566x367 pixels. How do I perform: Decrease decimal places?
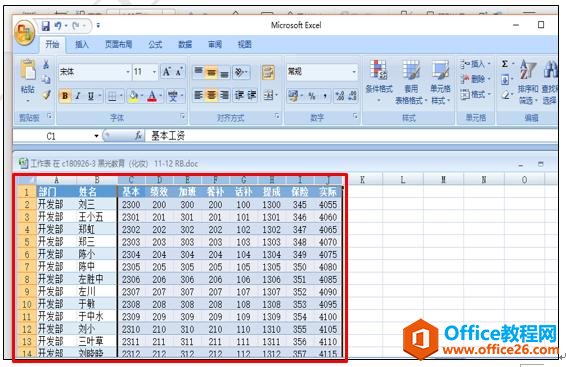353,96
